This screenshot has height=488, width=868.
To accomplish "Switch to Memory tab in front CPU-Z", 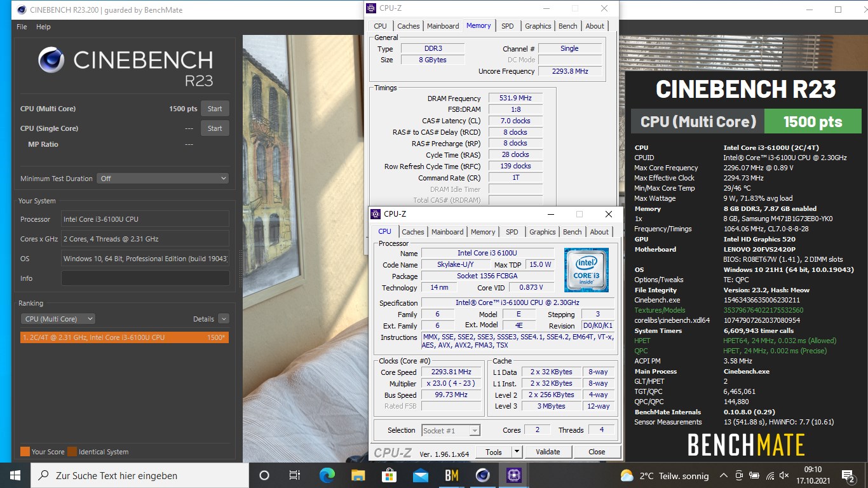I will pyautogui.click(x=482, y=232).
